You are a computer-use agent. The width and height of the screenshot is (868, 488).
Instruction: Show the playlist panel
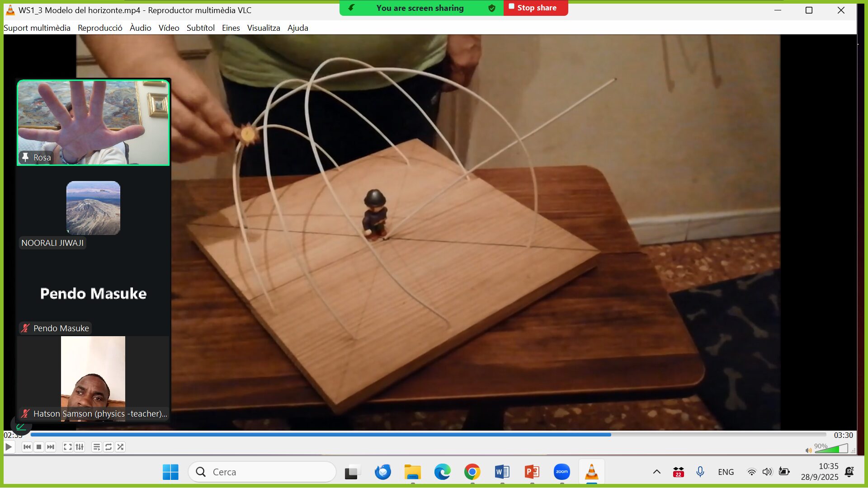pyautogui.click(x=96, y=447)
